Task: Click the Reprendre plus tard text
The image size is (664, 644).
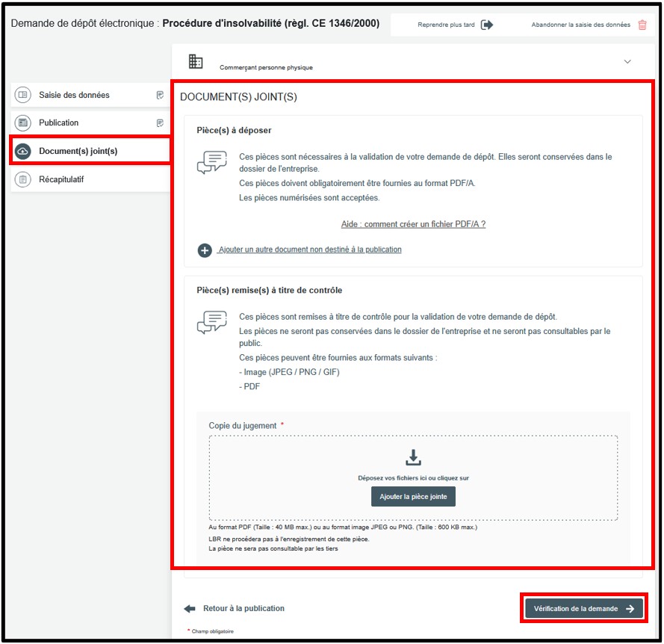Action: tap(446, 25)
